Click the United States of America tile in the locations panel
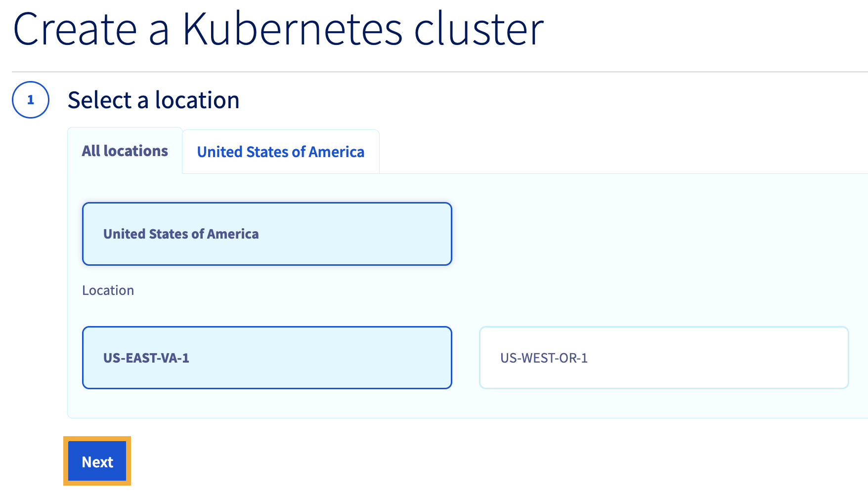Screen dimensions: 868x493 click(x=267, y=234)
